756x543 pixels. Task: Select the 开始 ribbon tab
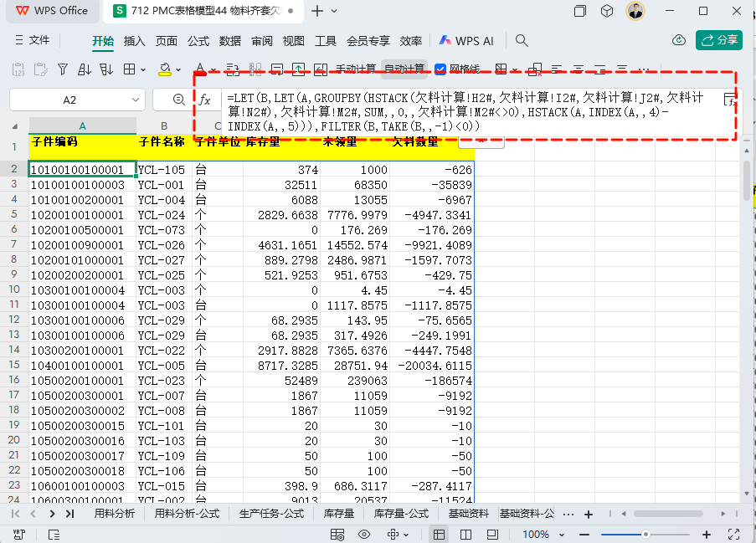103,41
